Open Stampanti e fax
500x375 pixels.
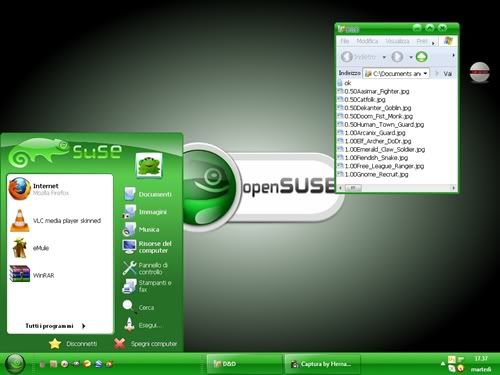(x=147, y=286)
